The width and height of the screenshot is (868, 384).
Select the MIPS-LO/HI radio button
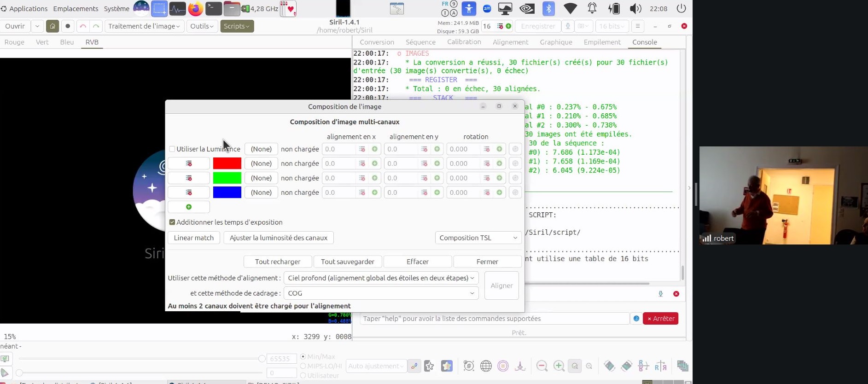(x=303, y=366)
